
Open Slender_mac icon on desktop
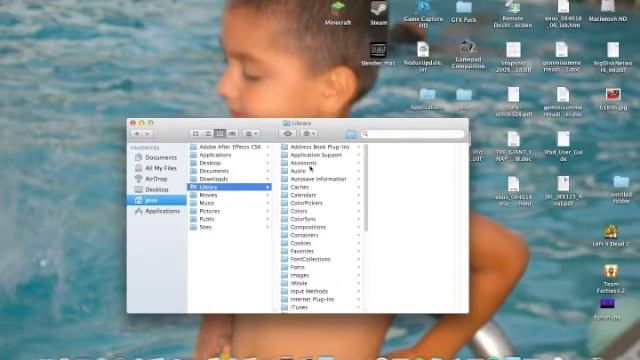point(378,54)
